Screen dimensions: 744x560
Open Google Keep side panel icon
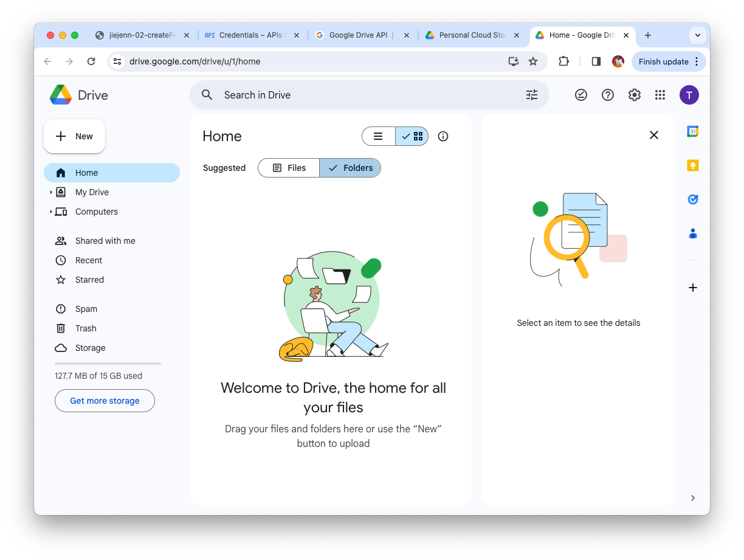point(692,165)
